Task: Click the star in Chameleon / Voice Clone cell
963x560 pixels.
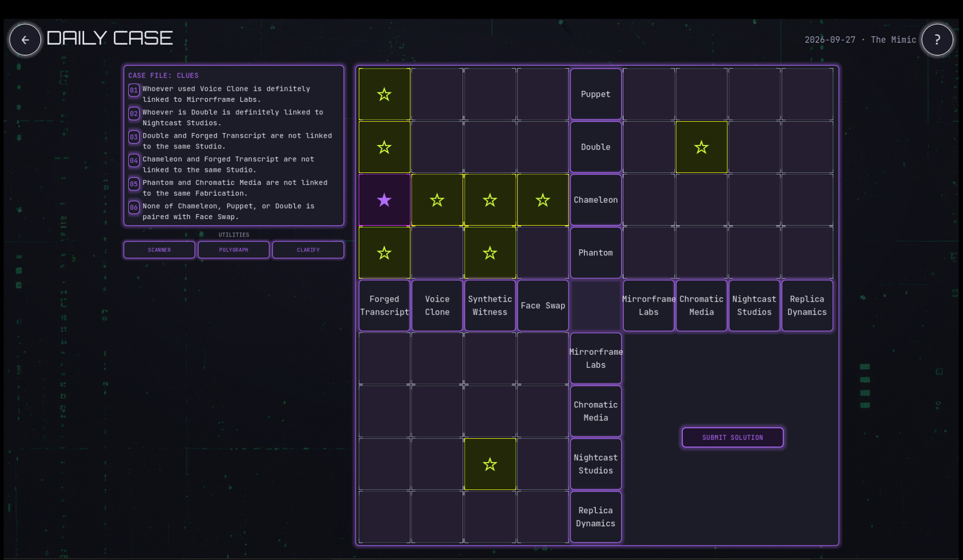Action: 437,200
